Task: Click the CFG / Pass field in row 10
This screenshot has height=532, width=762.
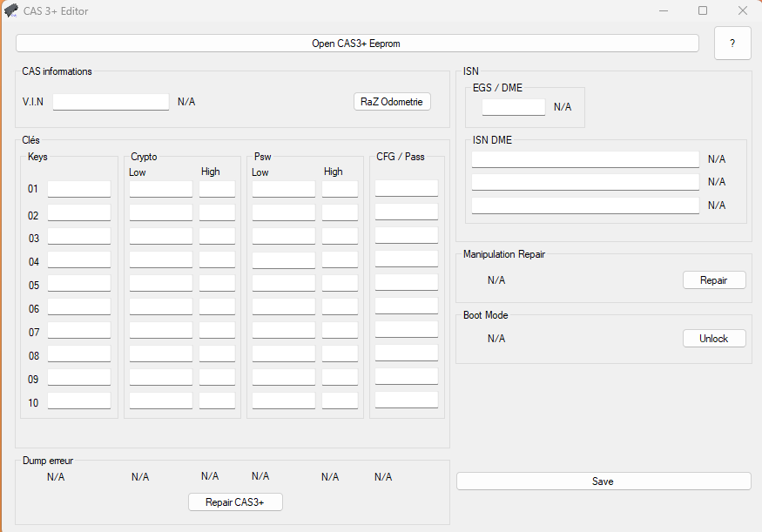Action: click(x=407, y=400)
